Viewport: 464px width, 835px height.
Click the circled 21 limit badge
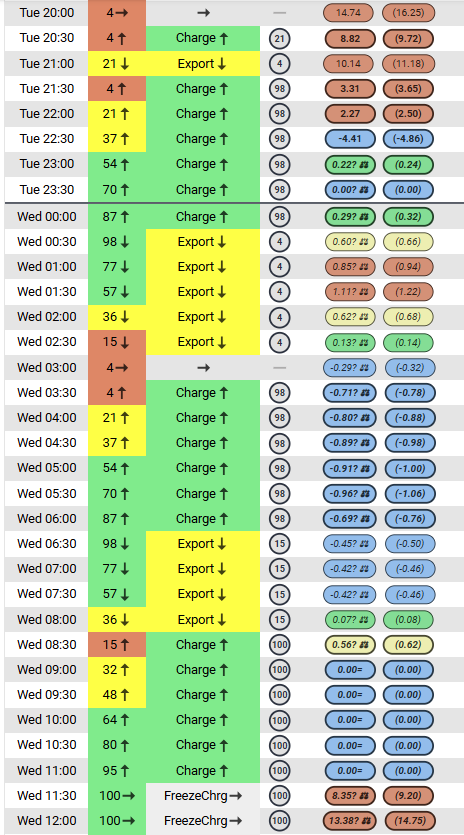pos(279,38)
